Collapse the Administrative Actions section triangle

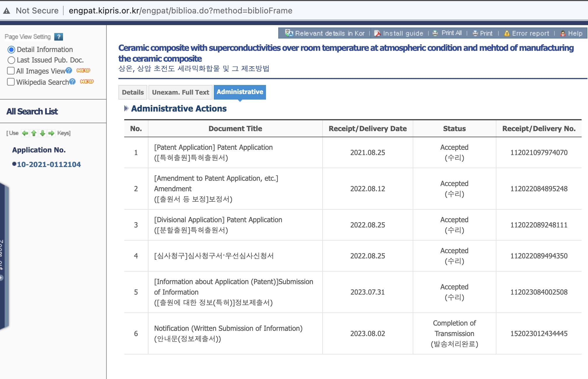pyautogui.click(x=126, y=109)
